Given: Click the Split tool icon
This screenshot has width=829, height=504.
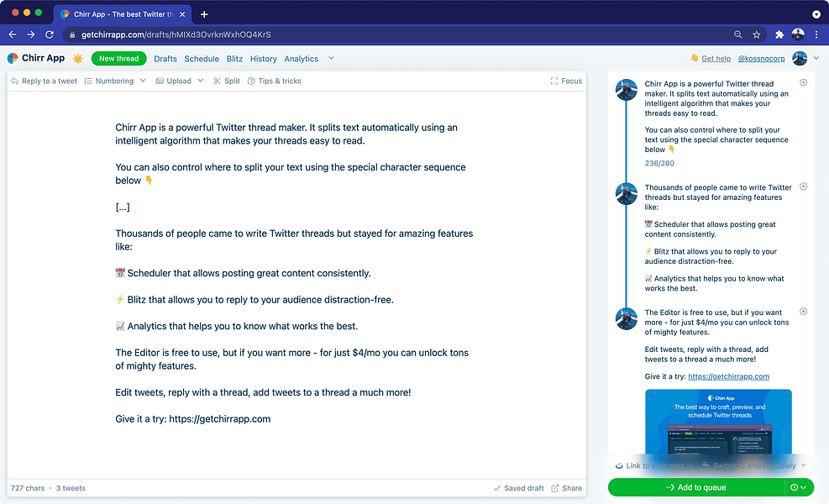Looking at the screenshot, I should click(216, 81).
